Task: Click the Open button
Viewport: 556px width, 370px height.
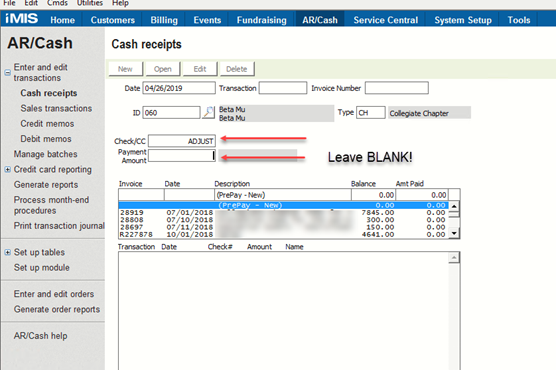Action: [163, 69]
